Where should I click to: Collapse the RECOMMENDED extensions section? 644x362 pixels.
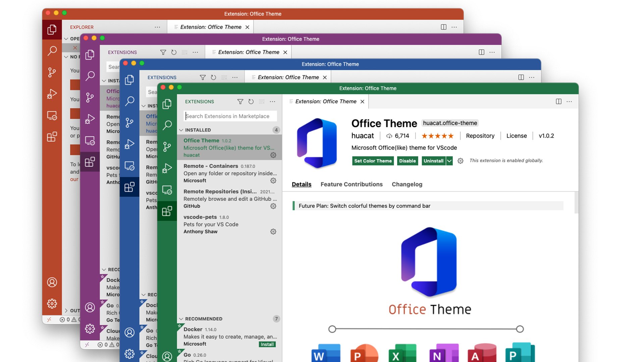[x=181, y=319]
